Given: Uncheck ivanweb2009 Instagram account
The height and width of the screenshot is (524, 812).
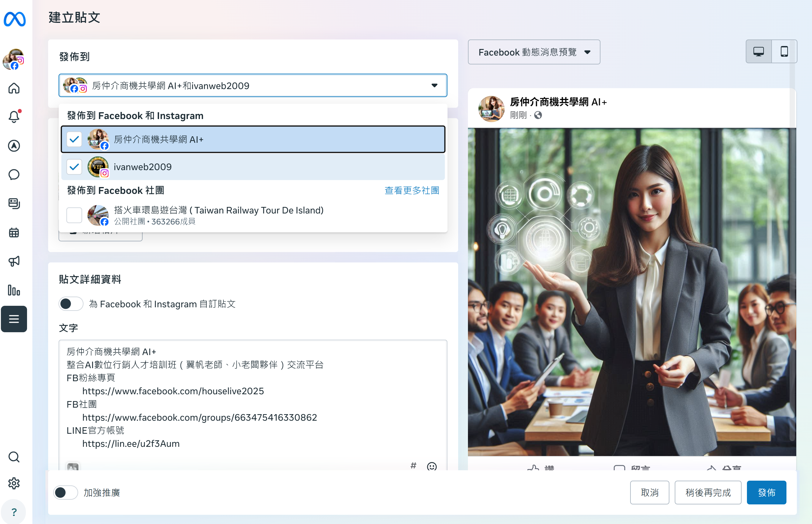Looking at the screenshot, I should click(74, 167).
